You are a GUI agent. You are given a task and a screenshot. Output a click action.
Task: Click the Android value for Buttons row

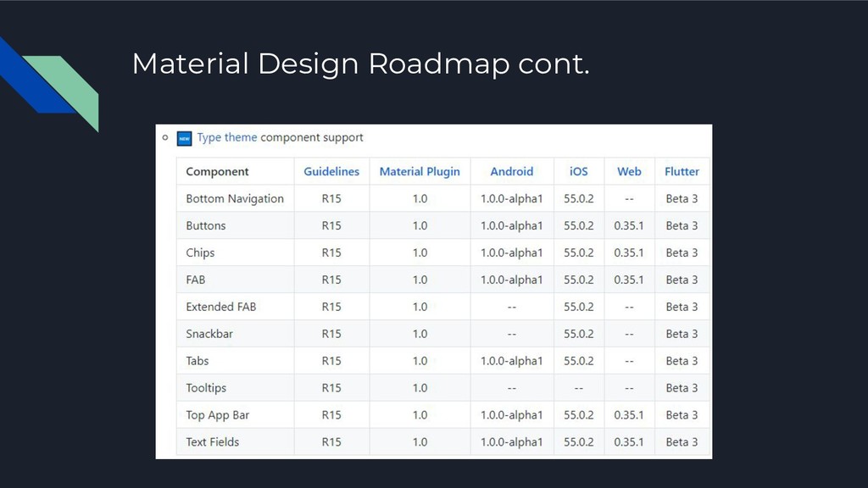(x=511, y=225)
